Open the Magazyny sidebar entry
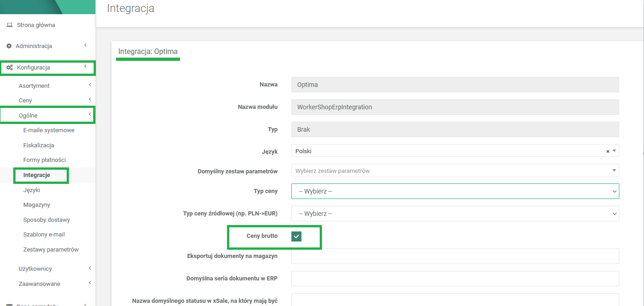Viewport: 644px width, 306px height. [x=37, y=205]
